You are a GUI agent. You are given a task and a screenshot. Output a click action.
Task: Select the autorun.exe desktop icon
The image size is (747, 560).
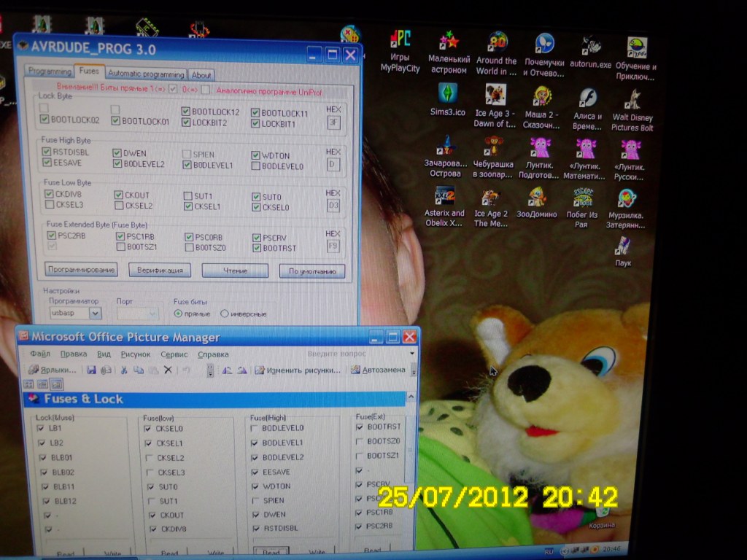point(591,53)
